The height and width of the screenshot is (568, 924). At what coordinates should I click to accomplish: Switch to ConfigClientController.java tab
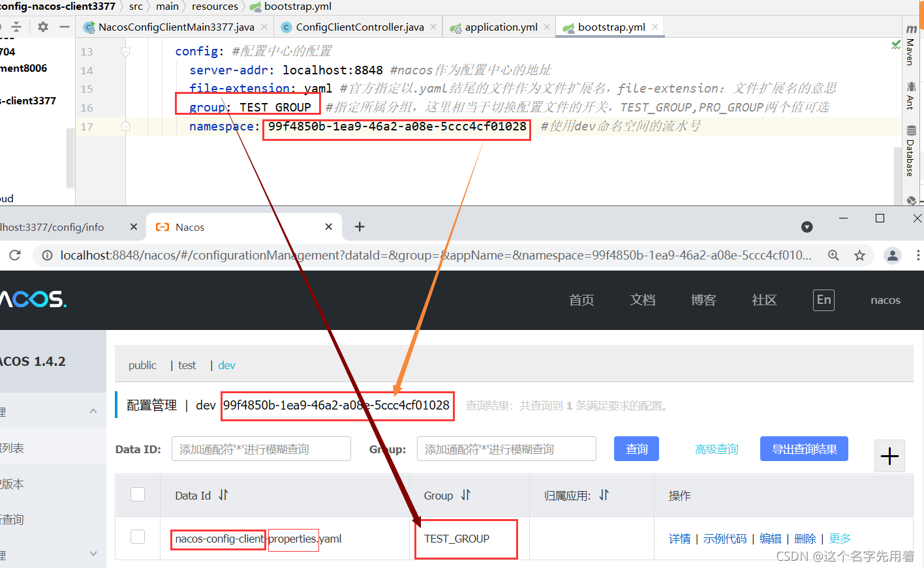[x=360, y=27]
